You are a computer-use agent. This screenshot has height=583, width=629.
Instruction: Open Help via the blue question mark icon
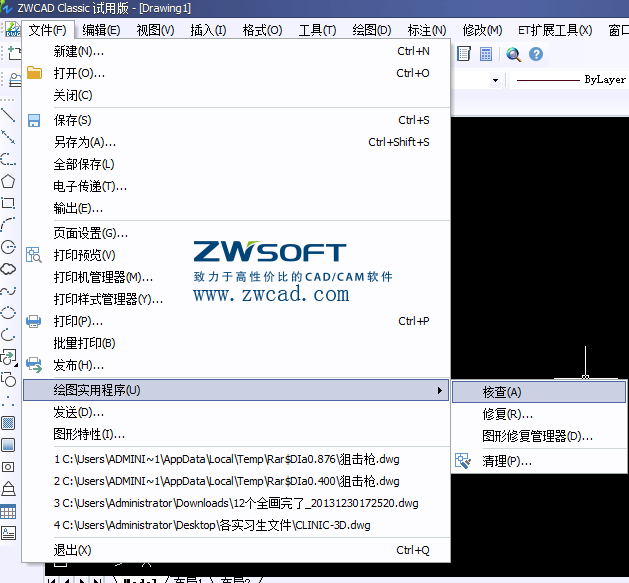[536, 54]
